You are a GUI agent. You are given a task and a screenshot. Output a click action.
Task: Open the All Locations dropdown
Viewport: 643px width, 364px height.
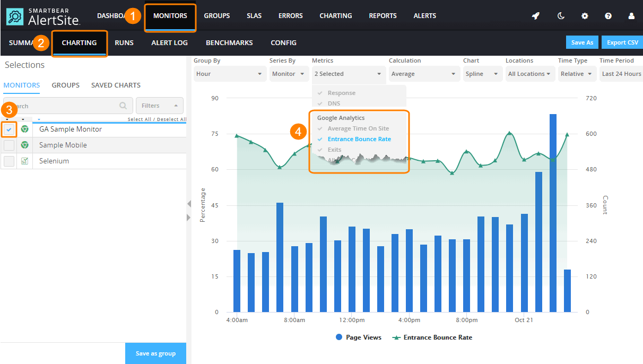[x=531, y=74]
